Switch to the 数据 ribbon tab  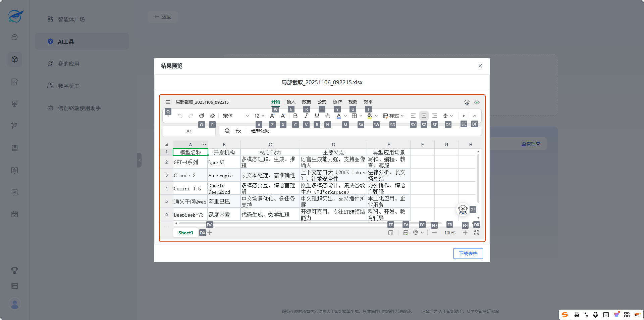307,102
